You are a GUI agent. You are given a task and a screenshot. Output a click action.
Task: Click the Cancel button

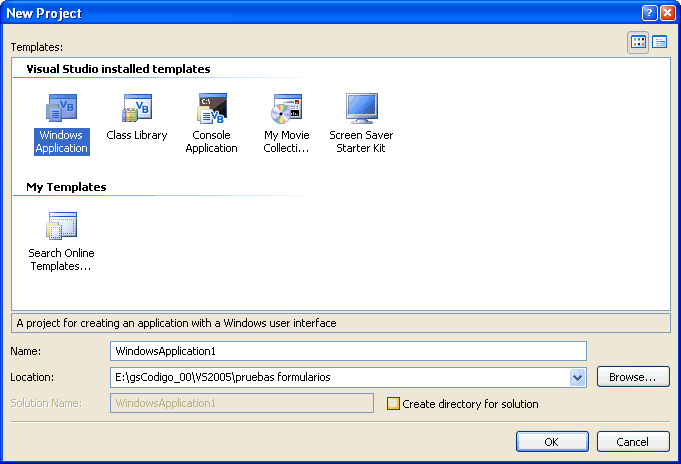633,441
